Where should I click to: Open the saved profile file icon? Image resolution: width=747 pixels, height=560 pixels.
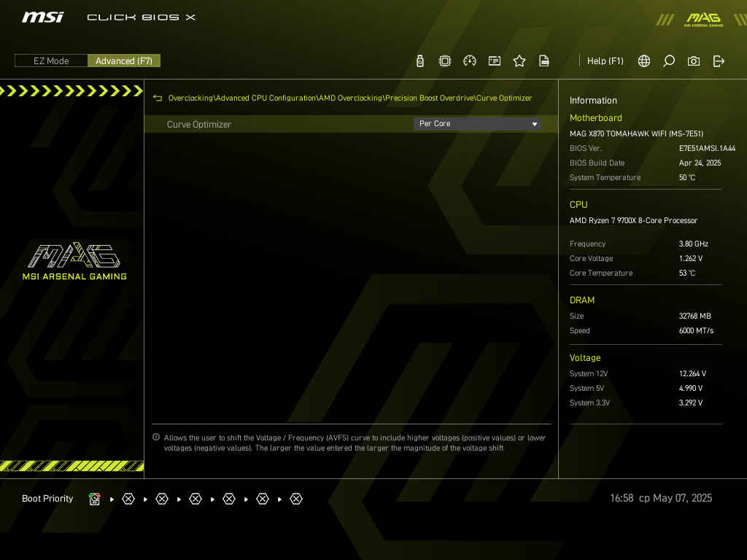pyautogui.click(x=544, y=61)
